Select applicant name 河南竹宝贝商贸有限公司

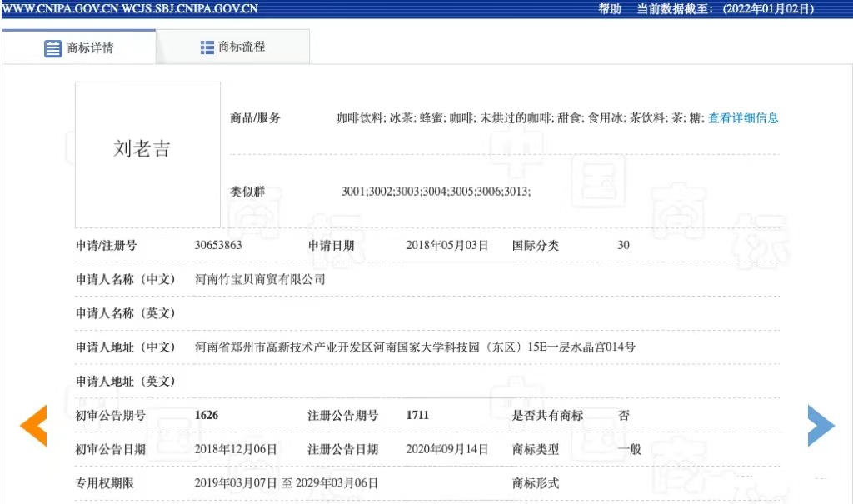(x=260, y=279)
